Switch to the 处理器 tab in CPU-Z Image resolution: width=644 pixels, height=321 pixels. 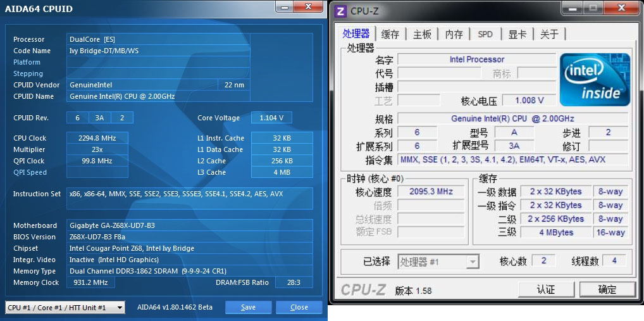[x=356, y=34]
